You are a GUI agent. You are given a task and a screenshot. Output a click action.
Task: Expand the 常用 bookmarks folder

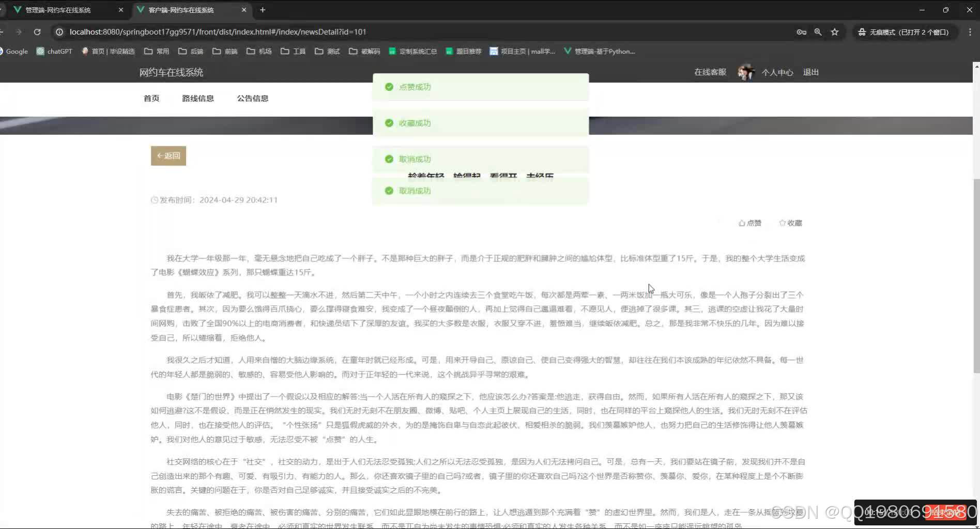(157, 51)
